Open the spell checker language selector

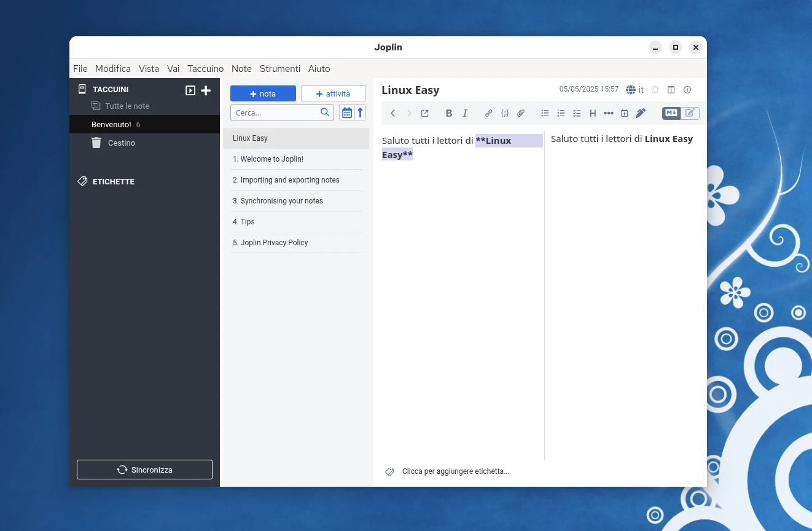point(634,90)
